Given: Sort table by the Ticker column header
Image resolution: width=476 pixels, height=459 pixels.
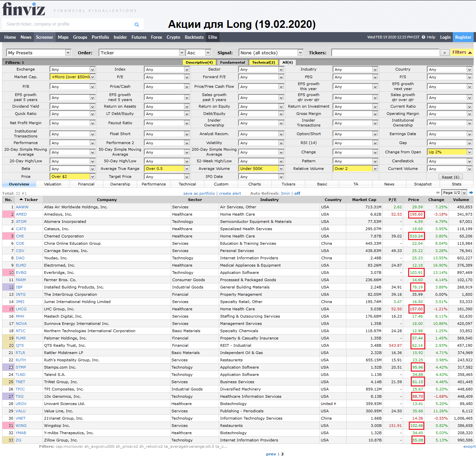Looking at the screenshot, I should coord(29,200).
